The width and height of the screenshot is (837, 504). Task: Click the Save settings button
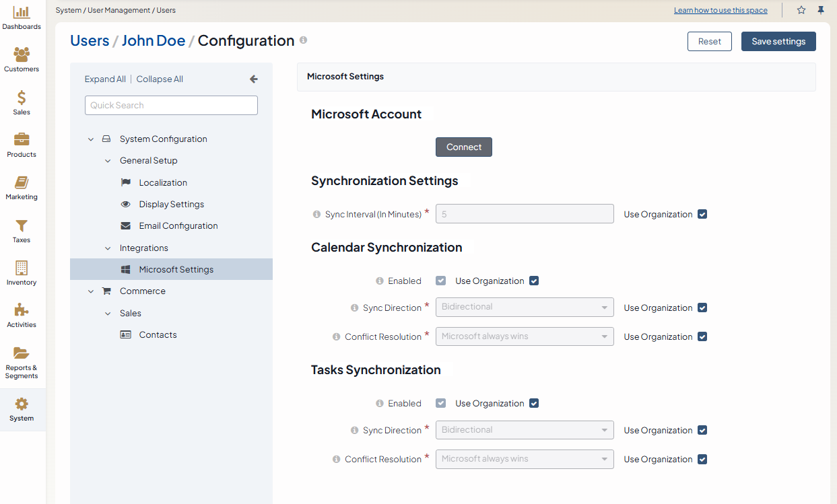778,42
